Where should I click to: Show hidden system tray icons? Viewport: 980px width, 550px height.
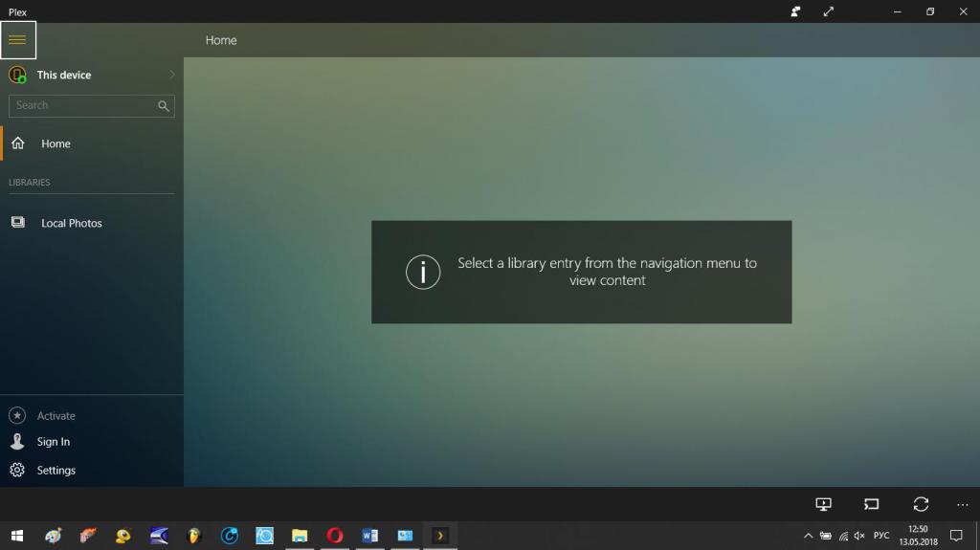808,536
